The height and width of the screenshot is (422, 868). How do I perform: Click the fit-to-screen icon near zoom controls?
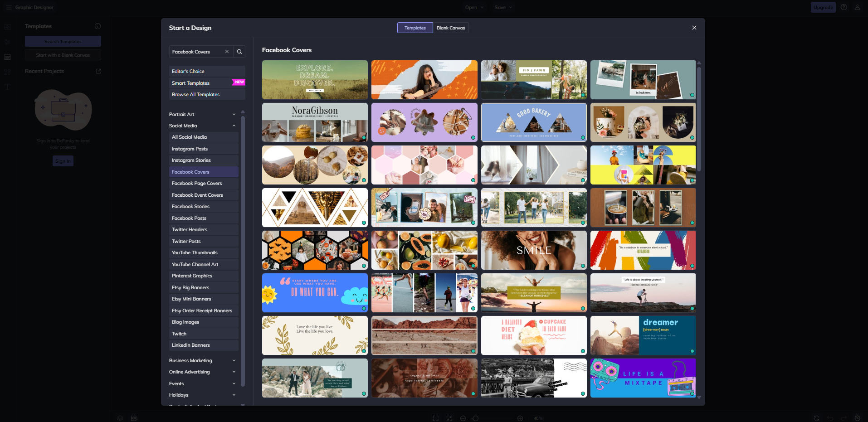[449, 418]
